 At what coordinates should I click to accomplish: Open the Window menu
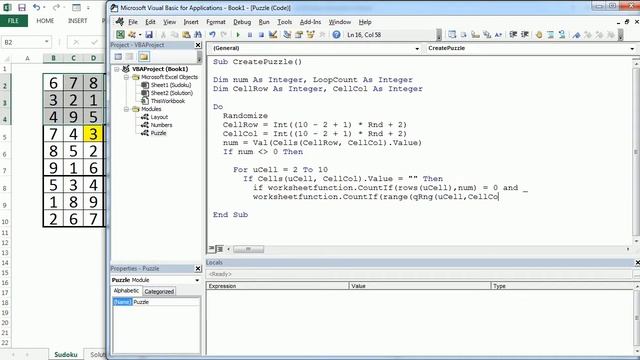coord(340,22)
